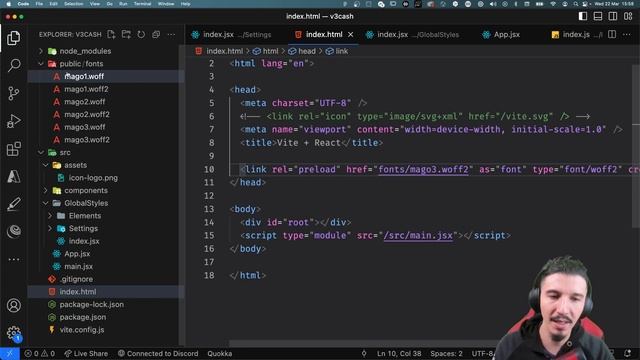Image resolution: width=640 pixels, height=360 pixels.
Task: Click Quokka in the status bar
Action: [220, 353]
